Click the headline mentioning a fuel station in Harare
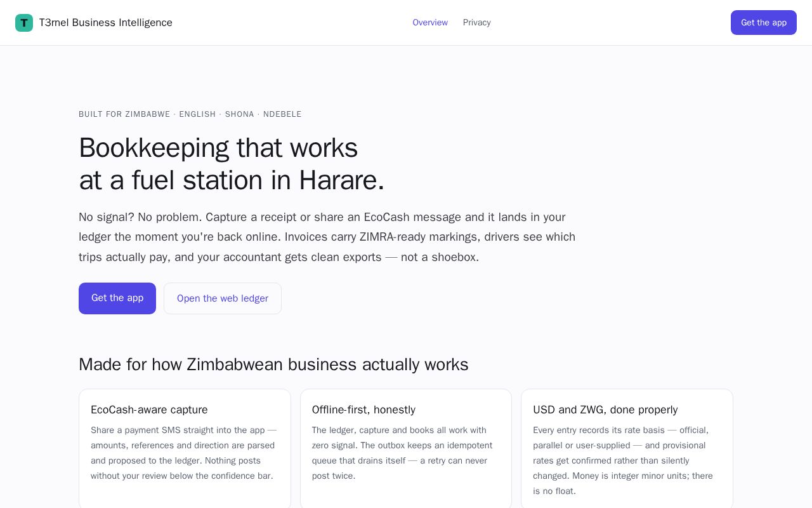This screenshot has width=812, height=508. pos(232,164)
